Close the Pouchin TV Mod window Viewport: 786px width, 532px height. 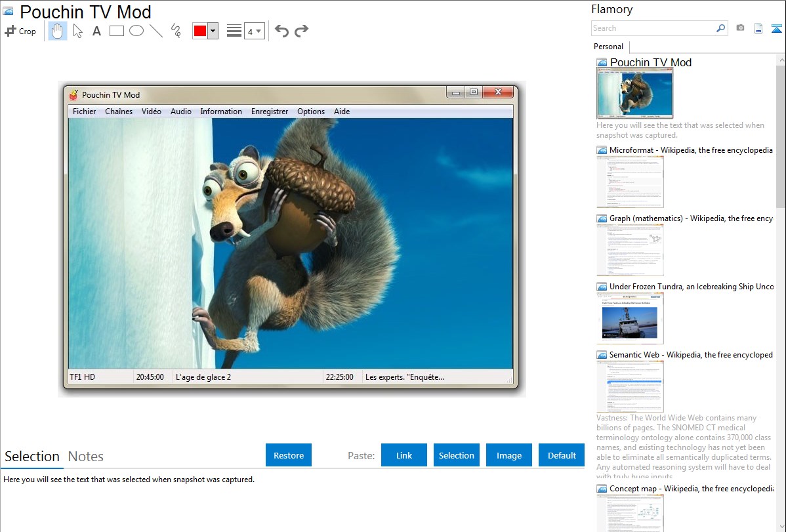498,92
